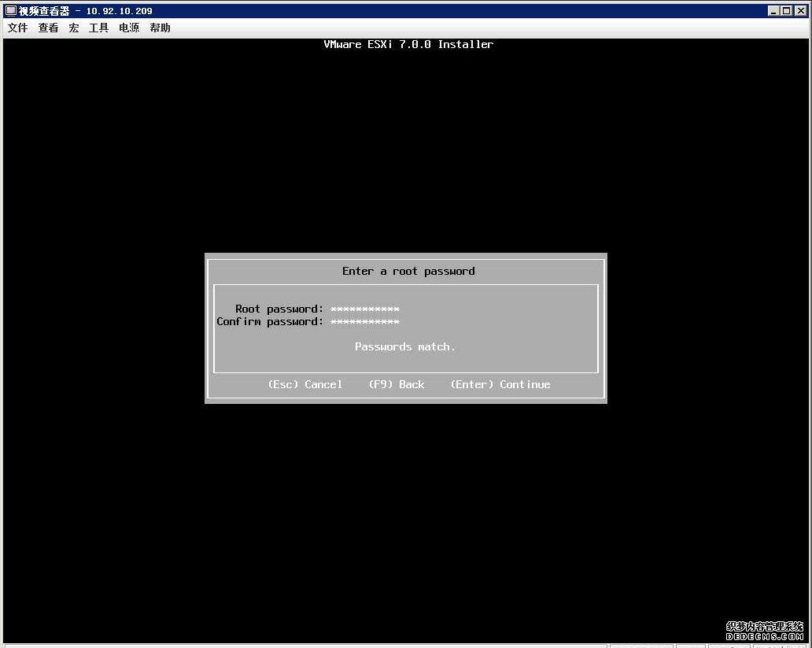Screen dimensions: 812x648
Task: Open the 电源 (Power) menu
Action: pyautogui.click(x=128, y=28)
